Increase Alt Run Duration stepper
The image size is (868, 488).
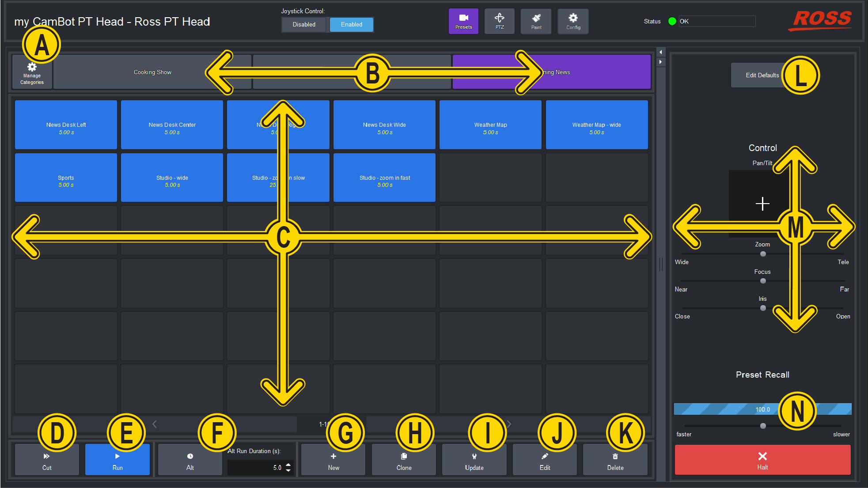[x=288, y=464]
